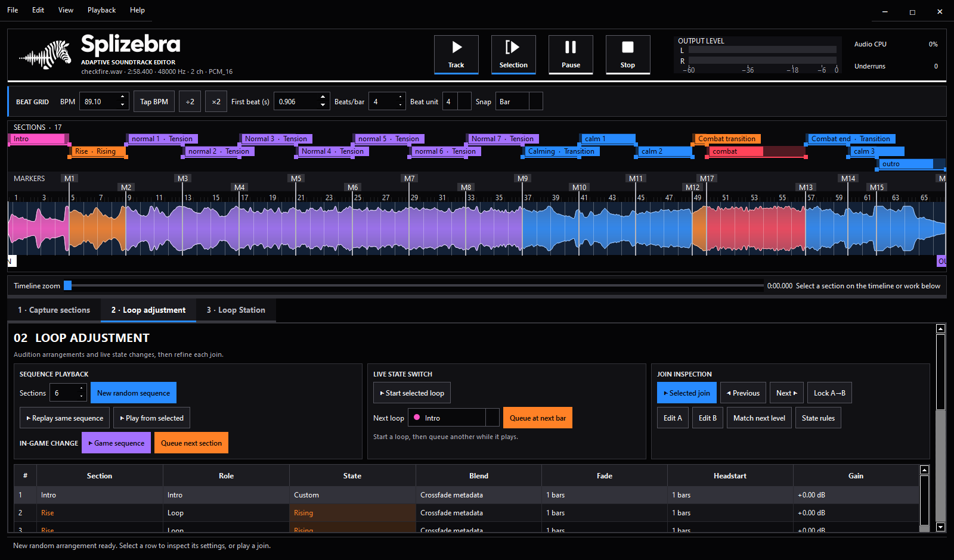Click the Rising state cell in row 2

click(x=352, y=513)
